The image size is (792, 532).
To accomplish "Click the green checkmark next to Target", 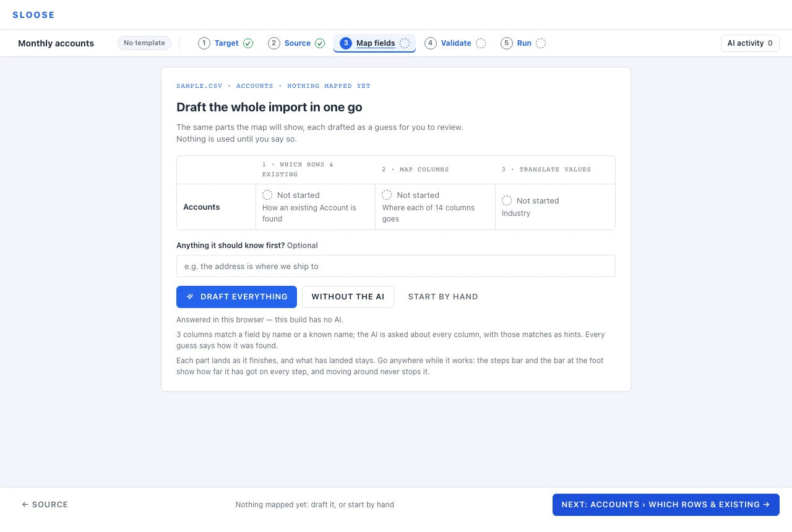I will pyautogui.click(x=248, y=43).
